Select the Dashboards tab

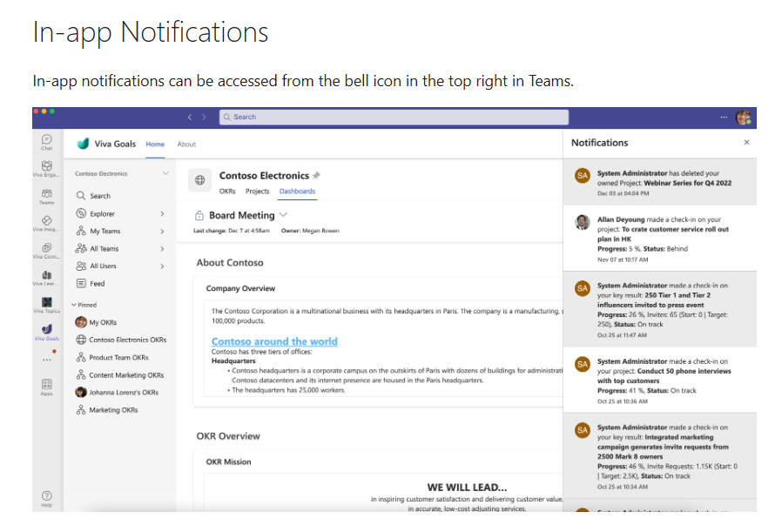(297, 191)
